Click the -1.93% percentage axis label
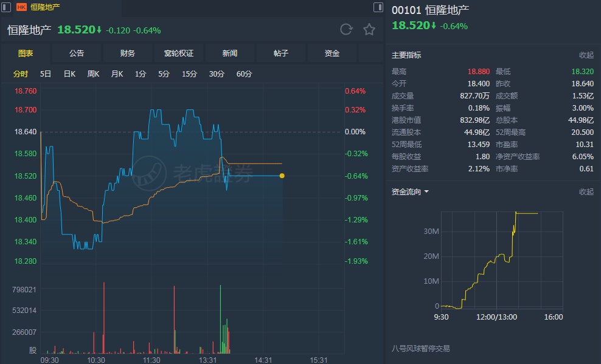601x364 pixels. (356, 261)
